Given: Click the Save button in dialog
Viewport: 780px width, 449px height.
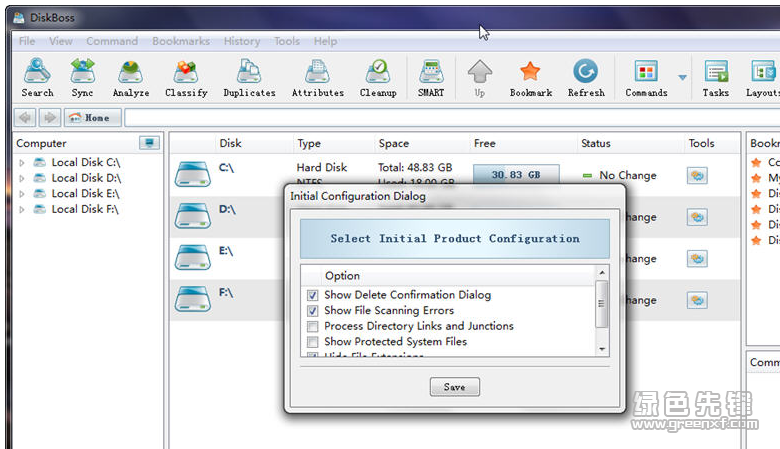Looking at the screenshot, I should 455,387.
